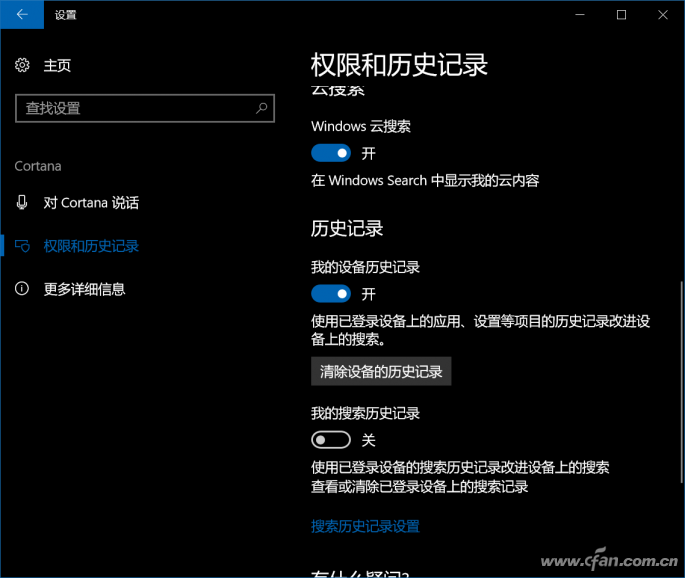Viewport: 685px width, 578px height.
Task: Focus the 查找设置 search field
Action: tap(135, 108)
